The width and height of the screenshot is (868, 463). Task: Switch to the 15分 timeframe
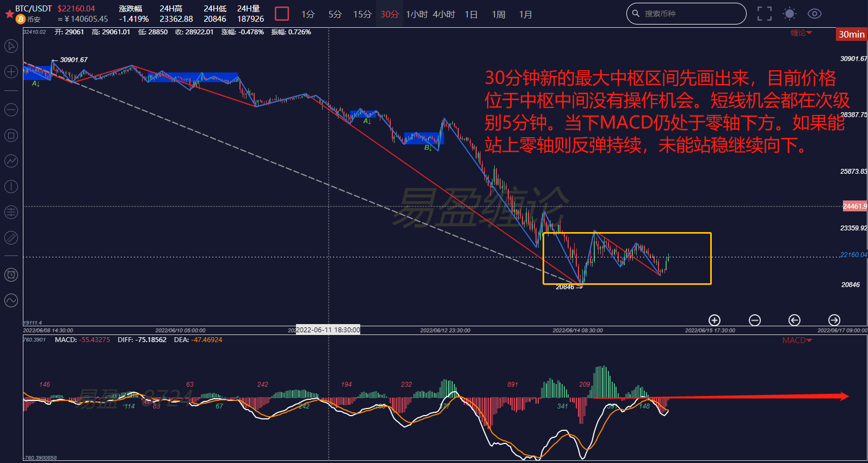[362, 14]
